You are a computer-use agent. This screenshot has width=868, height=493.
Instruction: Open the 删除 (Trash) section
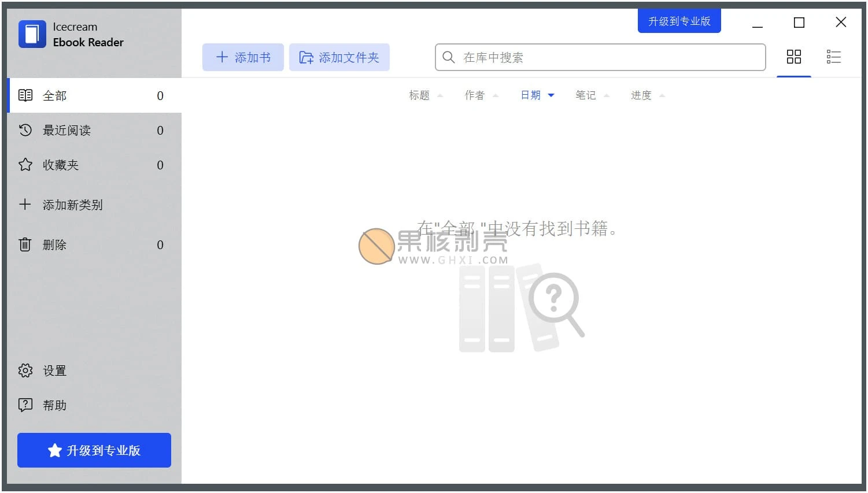coord(54,244)
